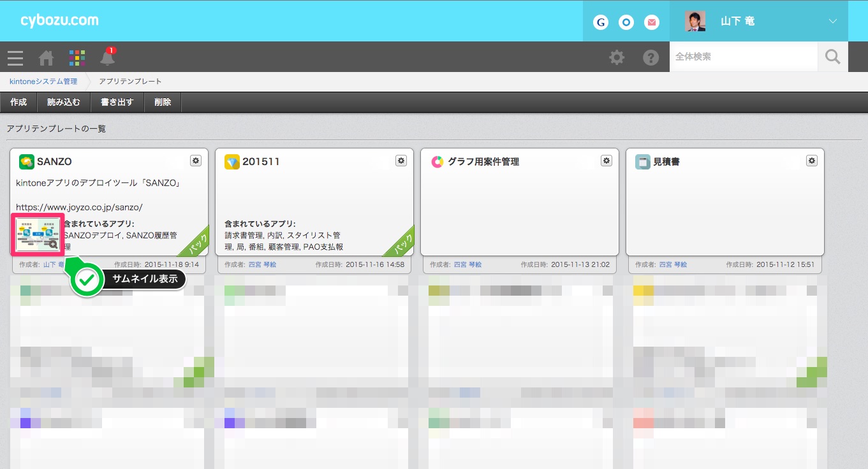This screenshot has width=868, height=469.
Task: Open gear settings on 見積書 card
Action: pos(812,161)
